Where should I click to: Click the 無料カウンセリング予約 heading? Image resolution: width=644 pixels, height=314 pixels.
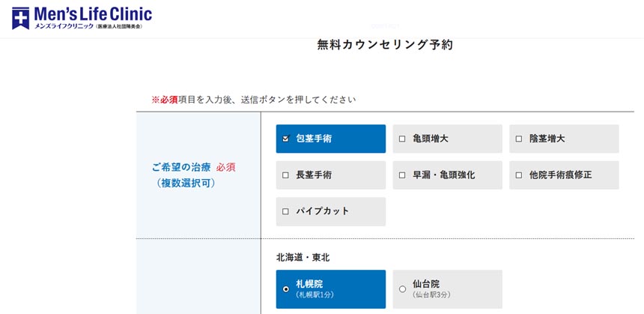pos(385,45)
